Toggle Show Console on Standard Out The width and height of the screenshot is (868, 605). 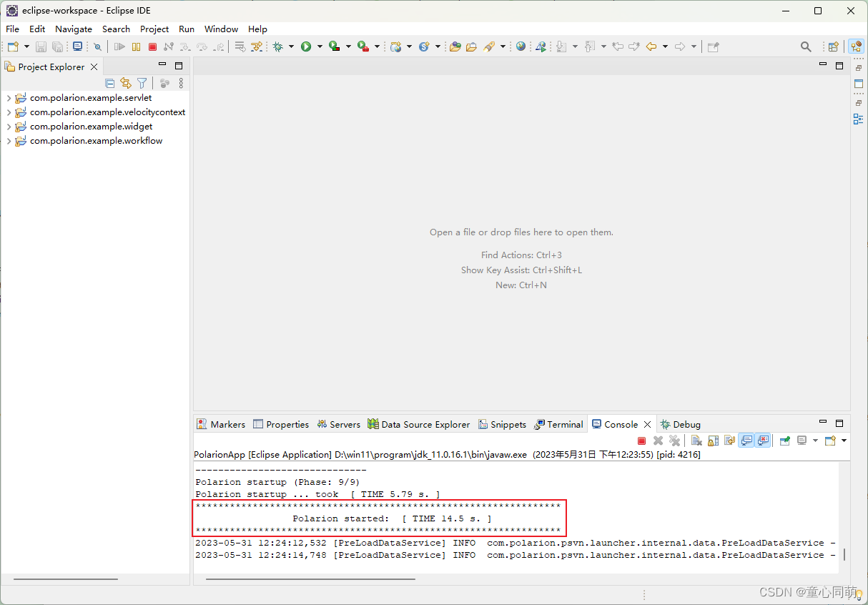click(x=746, y=441)
